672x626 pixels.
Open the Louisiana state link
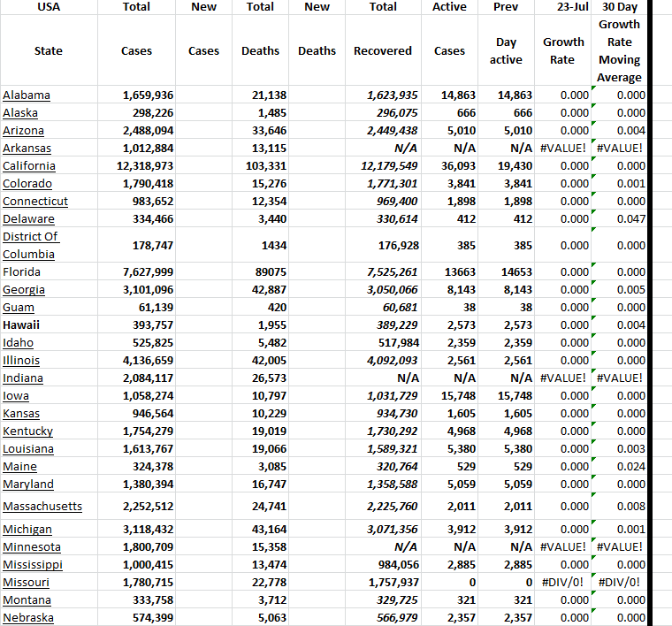27,448
